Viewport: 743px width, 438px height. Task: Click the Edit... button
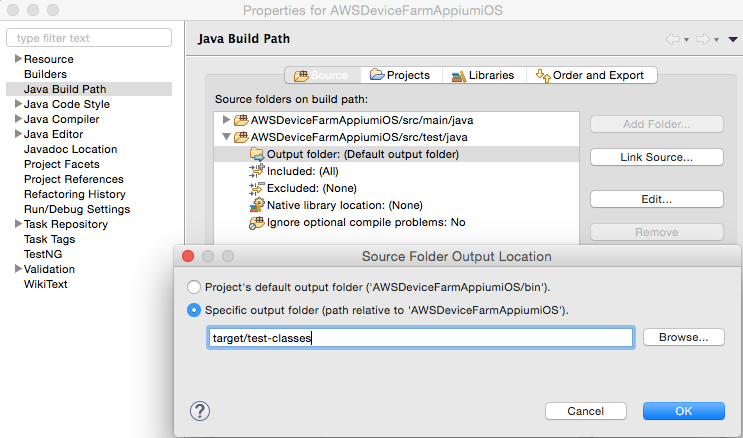coord(657,199)
